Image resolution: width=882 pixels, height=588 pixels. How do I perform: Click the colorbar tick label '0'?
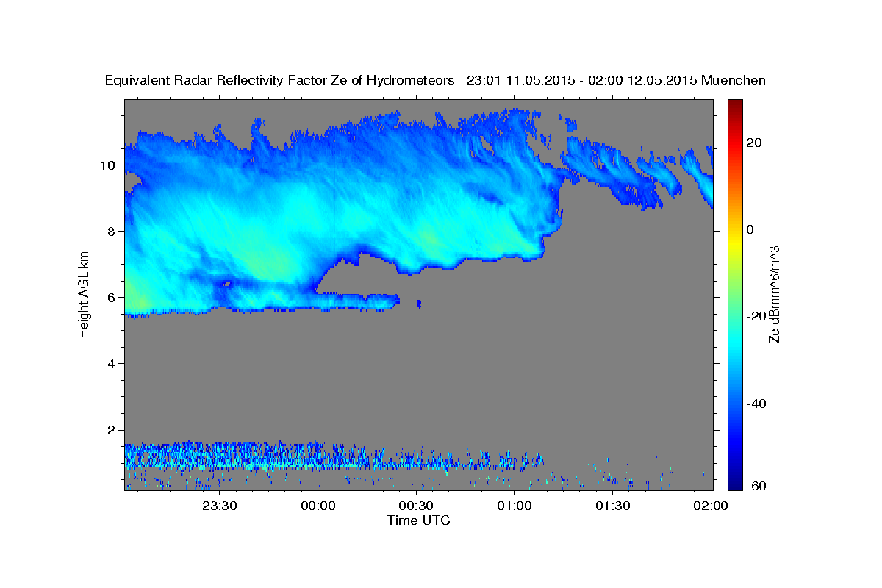tap(750, 229)
